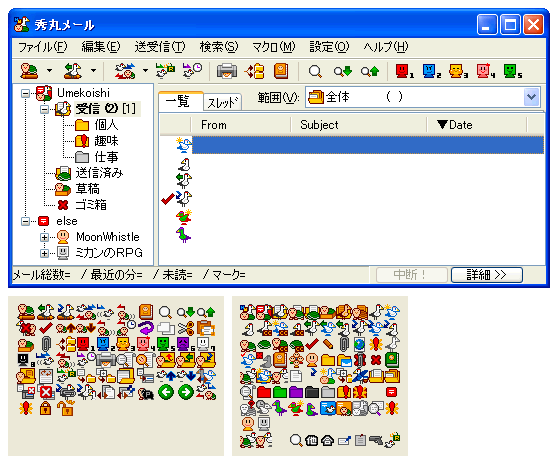Open the address book icon
This screenshot has height=464, width=558.
(x=281, y=71)
